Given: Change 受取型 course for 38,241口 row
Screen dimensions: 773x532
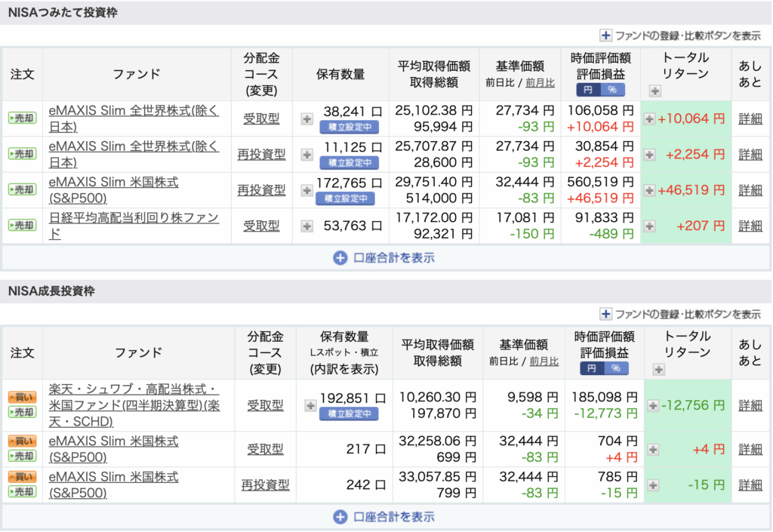Looking at the screenshot, I should coord(261,118).
